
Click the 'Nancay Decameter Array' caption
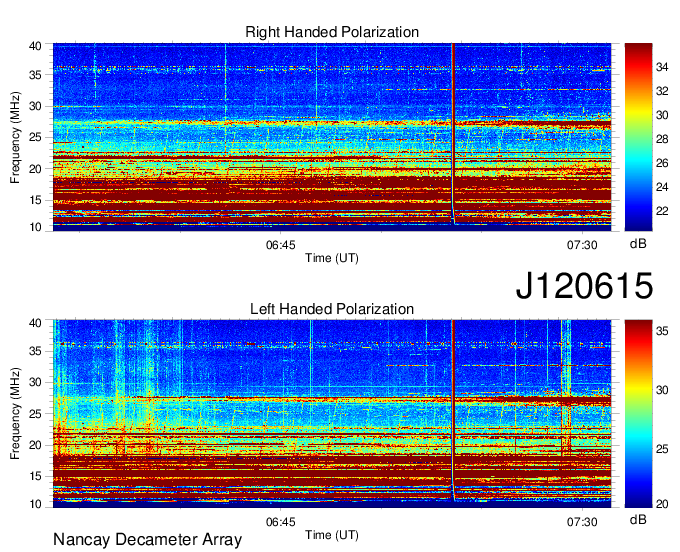(x=147, y=540)
